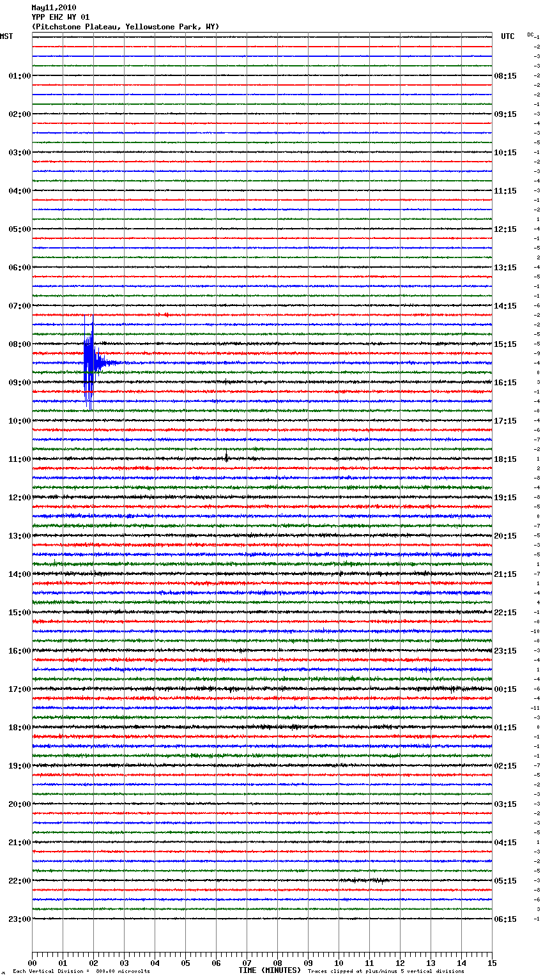Screen dimensions: 543x980
Task: Click the 19:15 UTC time label
Action: click(x=505, y=498)
